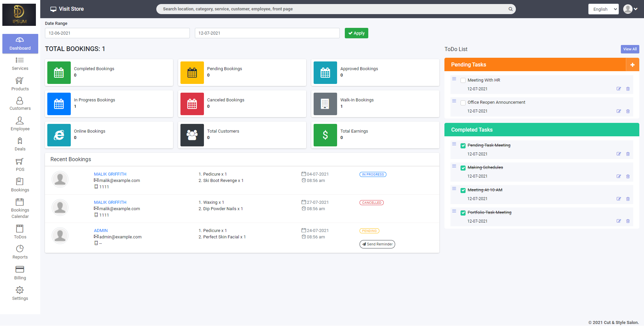Open the Settings page
The width and height of the screenshot is (644, 326).
[x=20, y=293]
